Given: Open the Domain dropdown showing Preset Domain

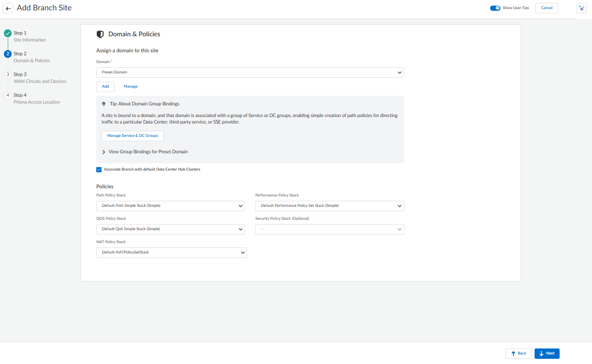Looking at the screenshot, I should click(250, 73).
